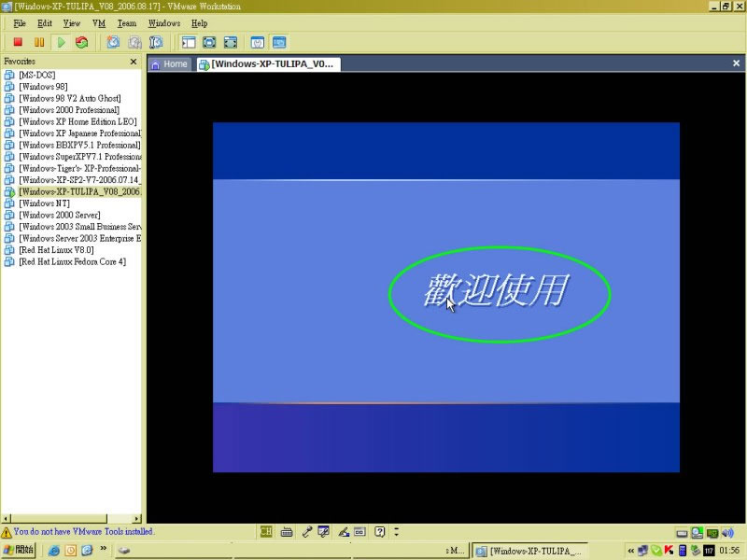747x560 pixels.
Task: Click the Console view toolbar icon
Action: click(x=279, y=42)
